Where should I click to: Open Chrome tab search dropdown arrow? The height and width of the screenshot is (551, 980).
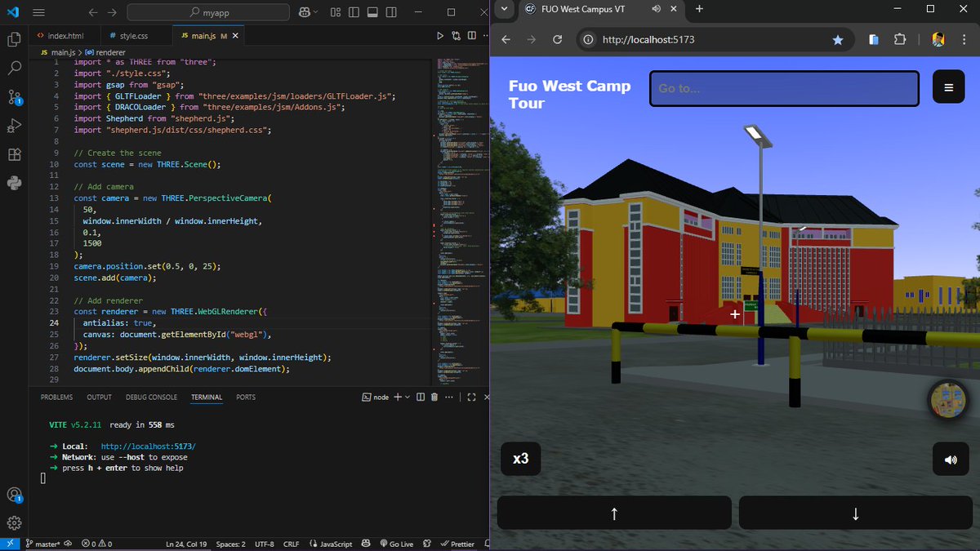504,8
